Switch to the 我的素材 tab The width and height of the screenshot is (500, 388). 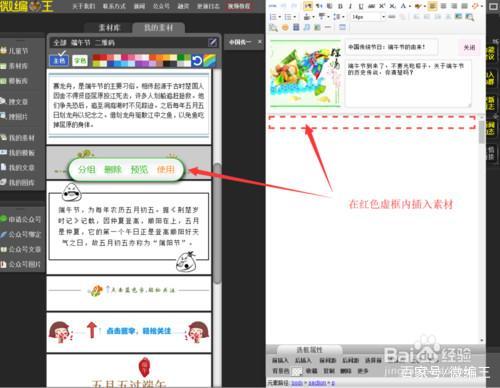159,28
